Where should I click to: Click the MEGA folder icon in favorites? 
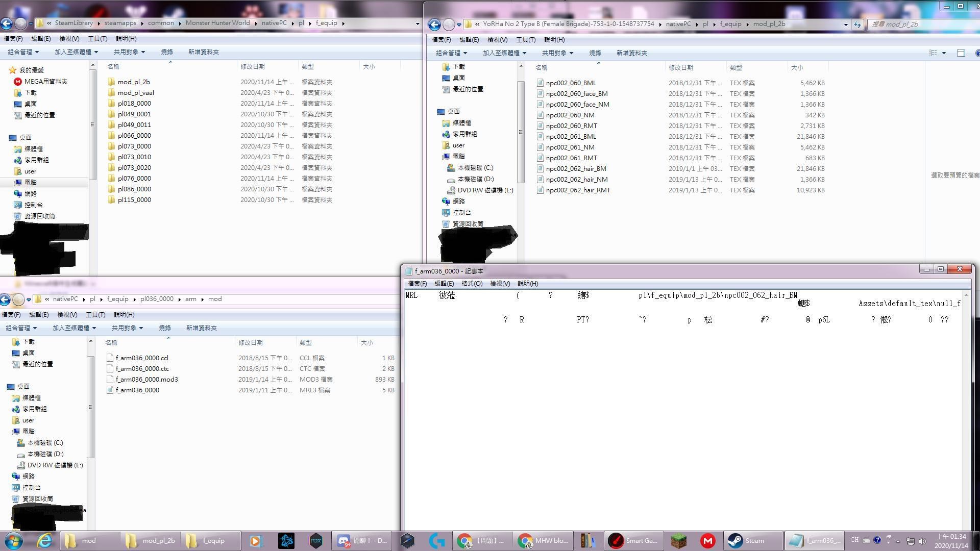coord(18,82)
